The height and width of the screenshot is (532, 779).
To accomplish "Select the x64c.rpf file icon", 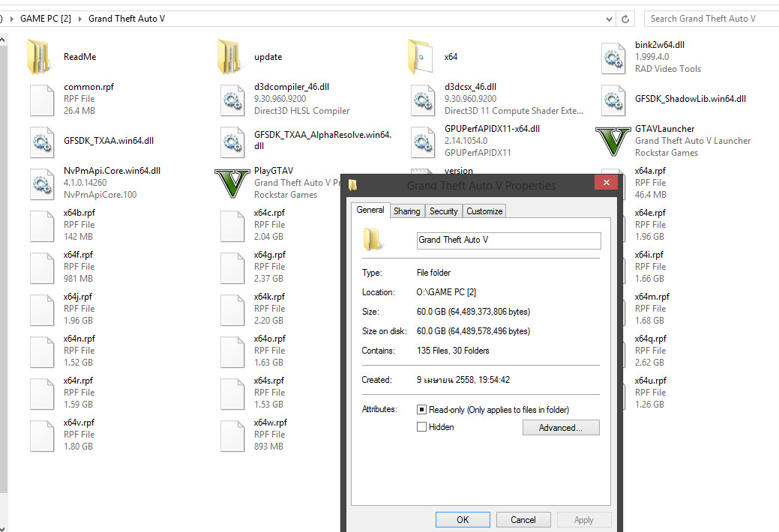I will (x=232, y=226).
